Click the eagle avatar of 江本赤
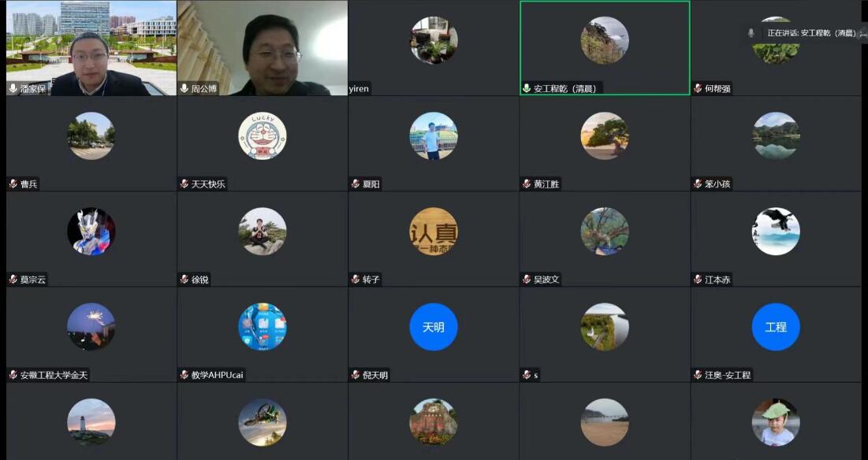 775,231
